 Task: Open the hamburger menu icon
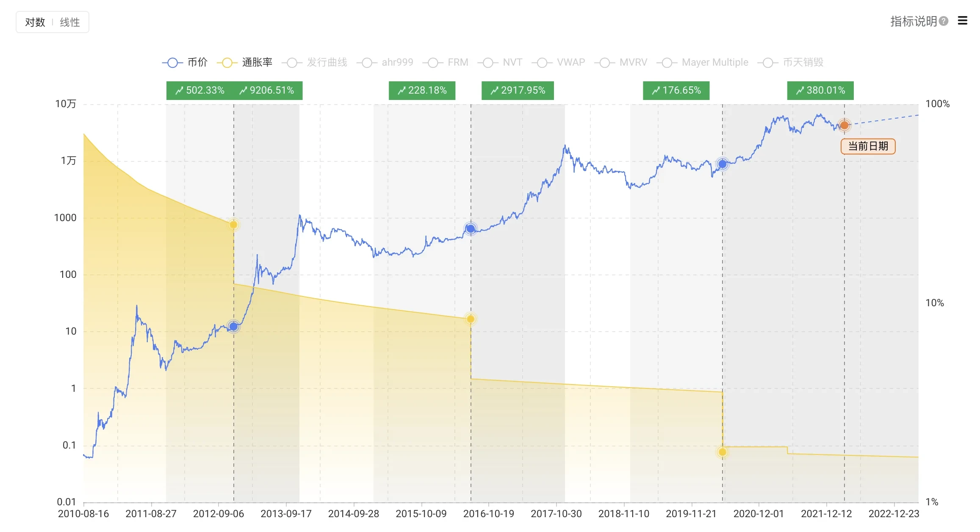pos(962,21)
